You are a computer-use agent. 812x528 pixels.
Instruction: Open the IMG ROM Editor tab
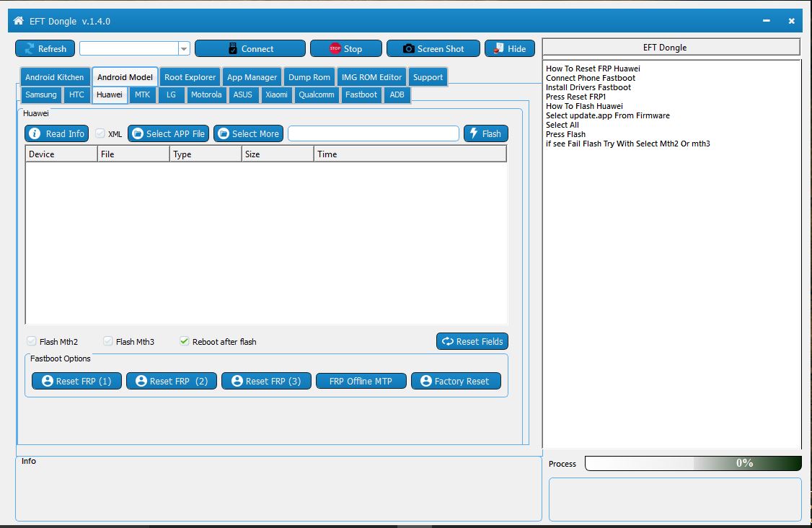coord(372,77)
